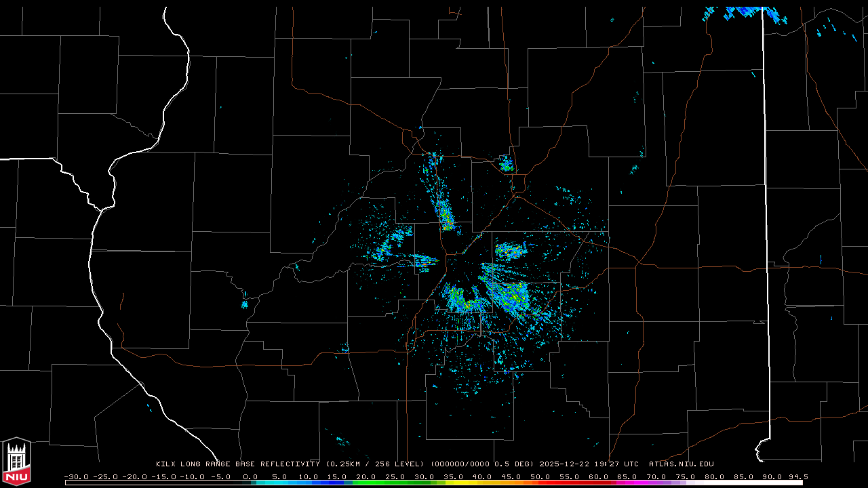This screenshot has height=488, width=868.
Task: Click the KILX Long Range Base Reflectivity title
Action: (237, 464)
